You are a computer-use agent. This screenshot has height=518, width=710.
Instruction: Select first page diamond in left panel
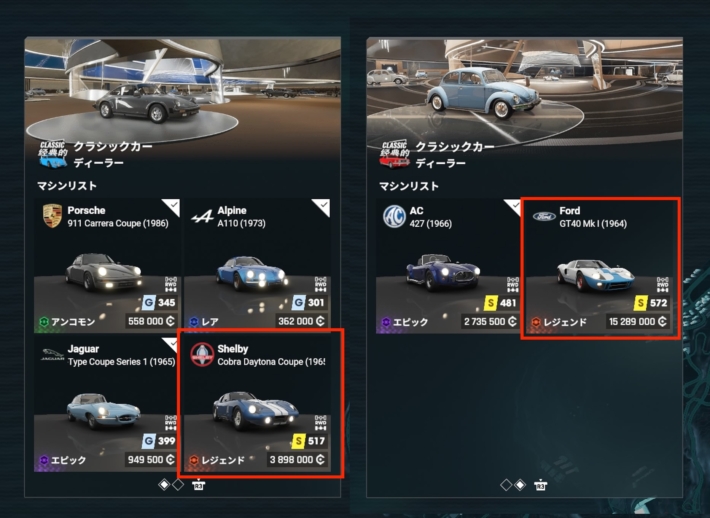coord(164,485)
